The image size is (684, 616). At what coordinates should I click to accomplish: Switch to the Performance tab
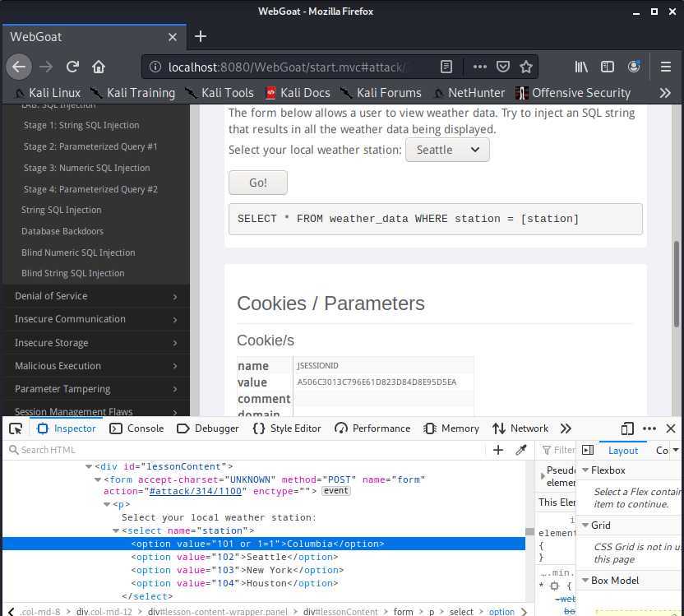click(372, 428)
